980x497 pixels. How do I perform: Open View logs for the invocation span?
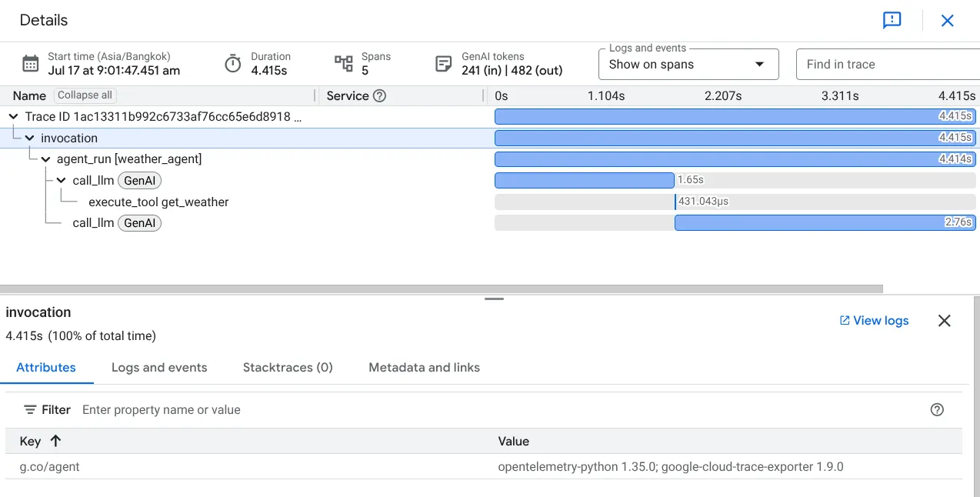875,320
